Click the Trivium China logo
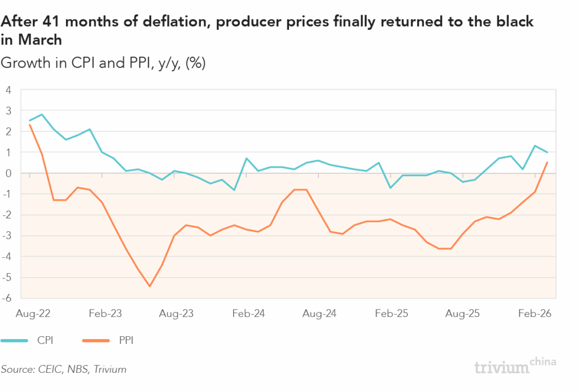This screenshot has width=578, height=392. 515,365
